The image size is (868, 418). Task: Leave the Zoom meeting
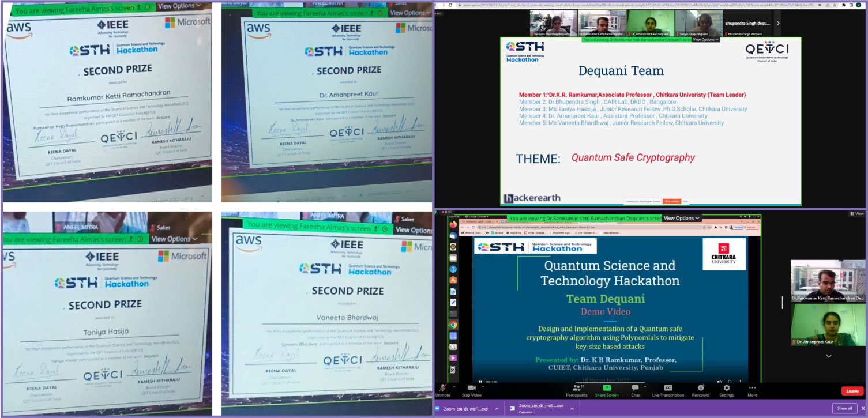point(852,391)
